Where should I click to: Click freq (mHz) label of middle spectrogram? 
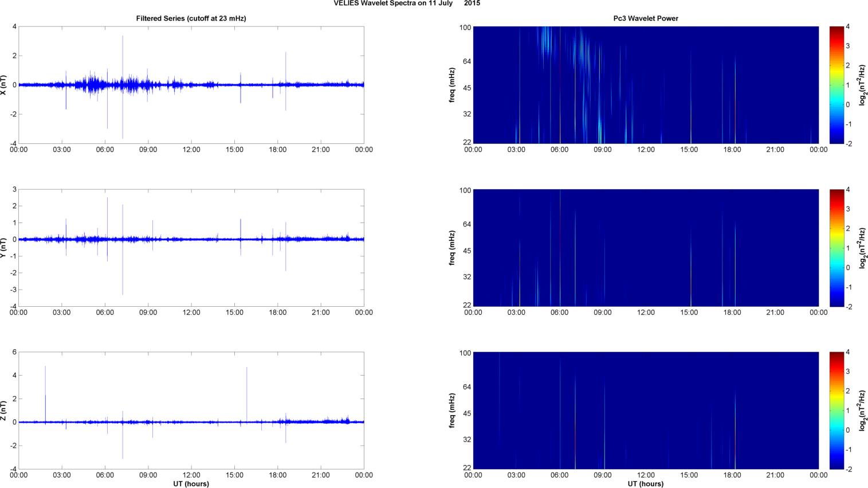click(x=452, y=248)
